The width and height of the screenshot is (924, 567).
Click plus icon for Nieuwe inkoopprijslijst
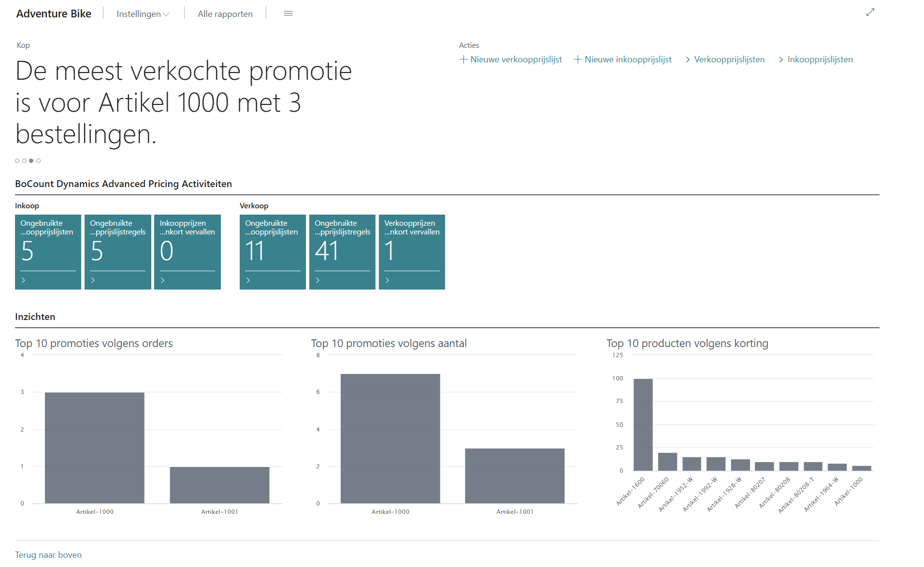[577, 59]
